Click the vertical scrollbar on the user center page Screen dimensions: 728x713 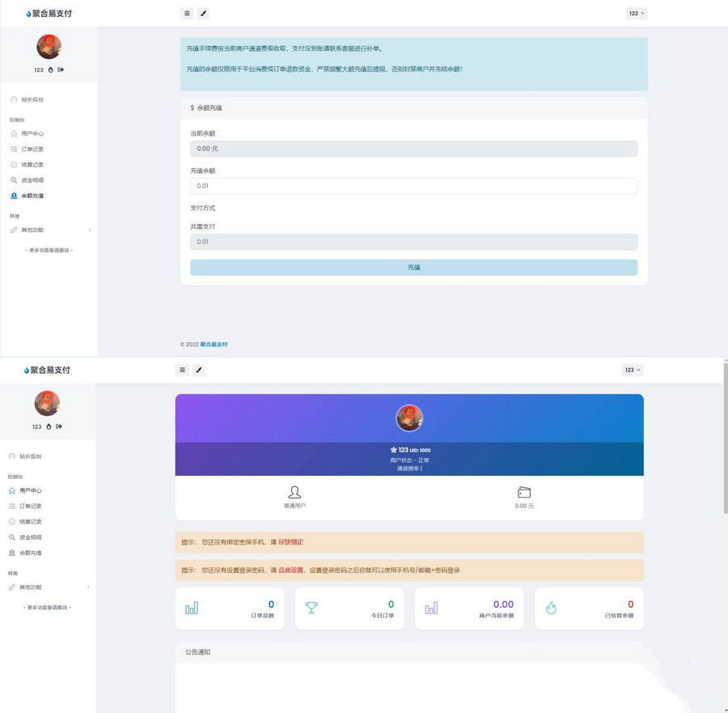(x=726, y=438)
